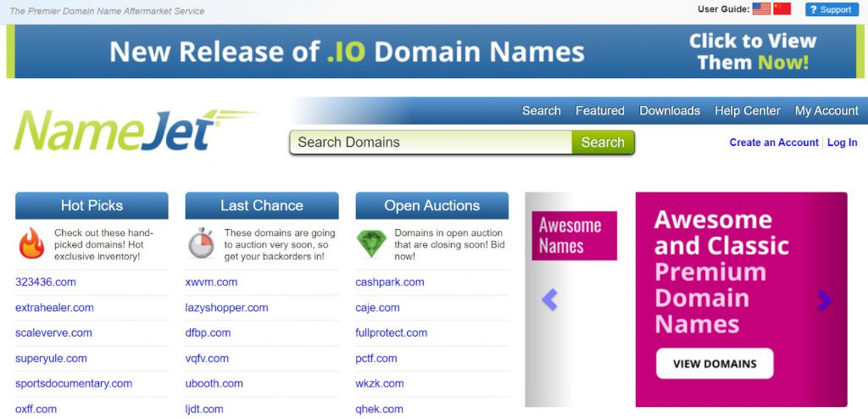This screenshot has width=868, height=419.
Task: Open dfbp.com domain link
Action: [209, 333]
